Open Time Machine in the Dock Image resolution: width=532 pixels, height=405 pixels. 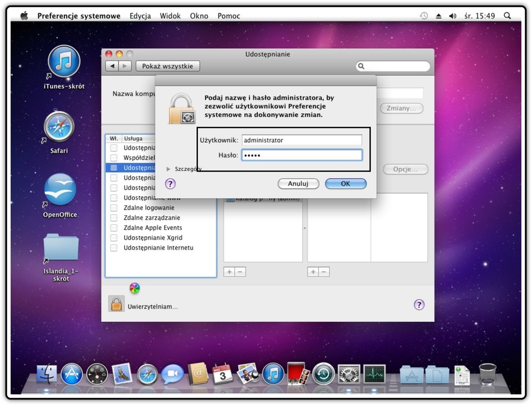point(323,374)
